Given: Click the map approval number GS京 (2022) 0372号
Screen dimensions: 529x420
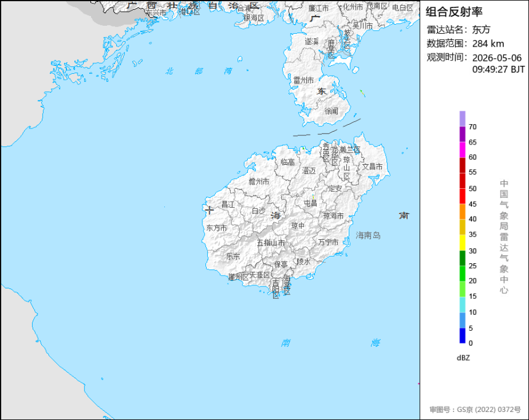Looking at the screenshot, I should pos(488,410).
